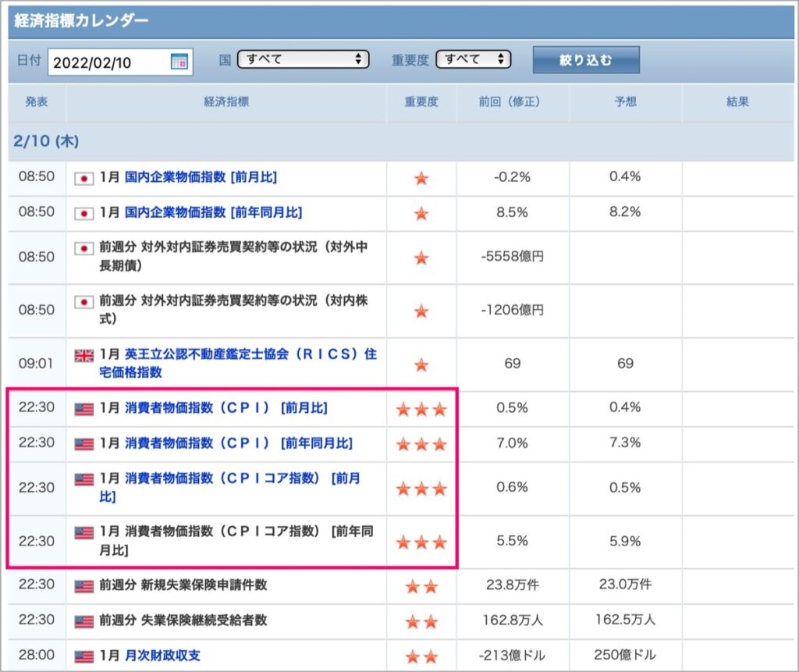
Task: Click US flag beside CPIコア指数 [前月比]
Action: pyautogui.click(x=84, y=479)
